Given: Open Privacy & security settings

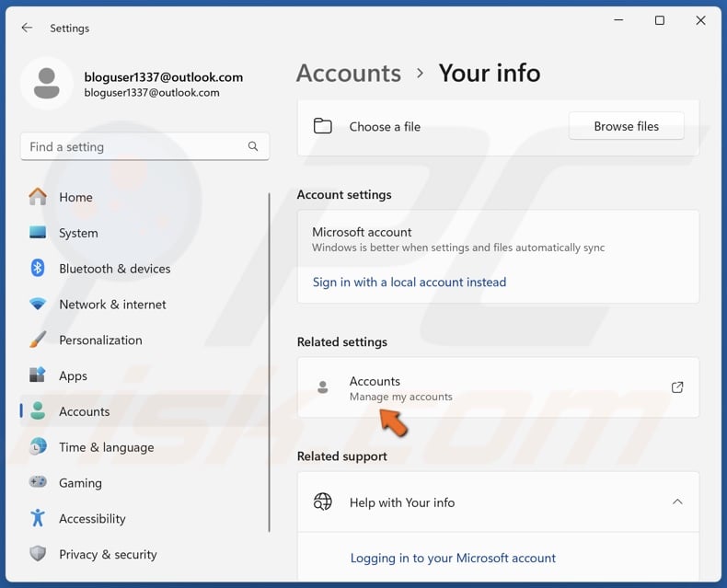Looking at the screenshot, I should pos(144,554).
